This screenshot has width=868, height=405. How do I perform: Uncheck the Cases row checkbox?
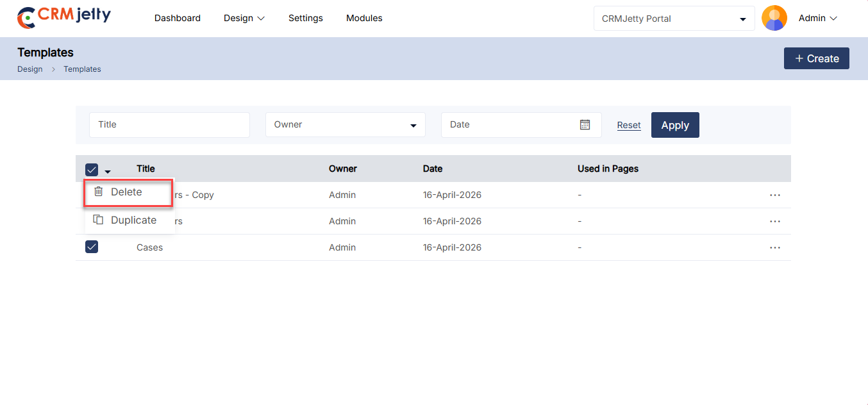[92, 247]
